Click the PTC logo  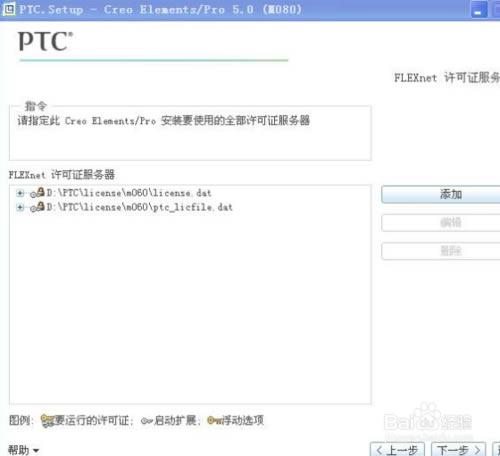(45, 41)
